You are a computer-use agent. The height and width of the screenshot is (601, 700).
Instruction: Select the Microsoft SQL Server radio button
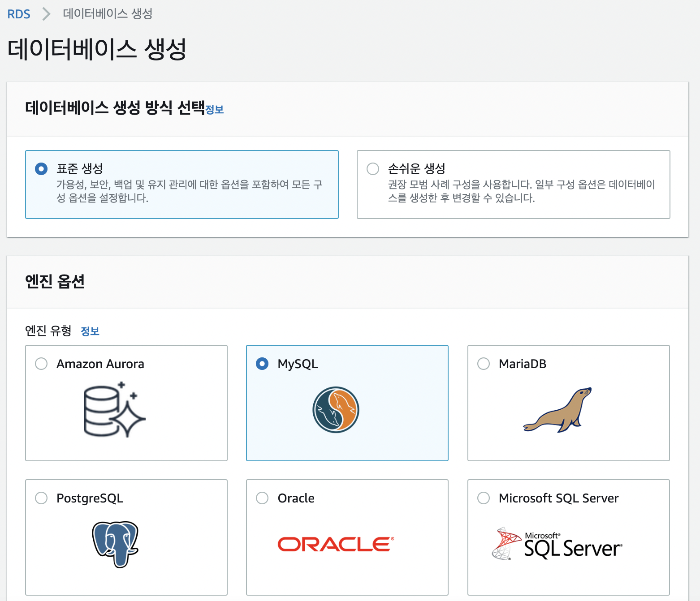[x=484, y=498]
